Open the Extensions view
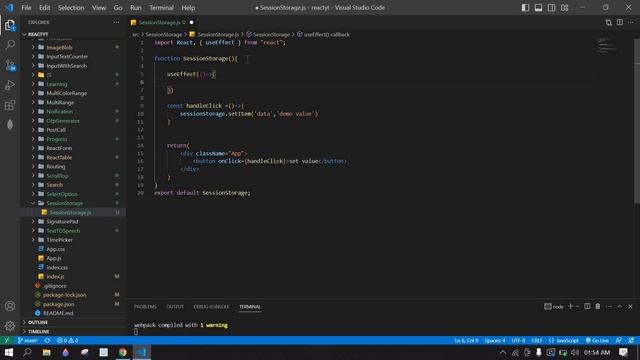This screenshot has height=360, width=640. click(x=10, y=105)
